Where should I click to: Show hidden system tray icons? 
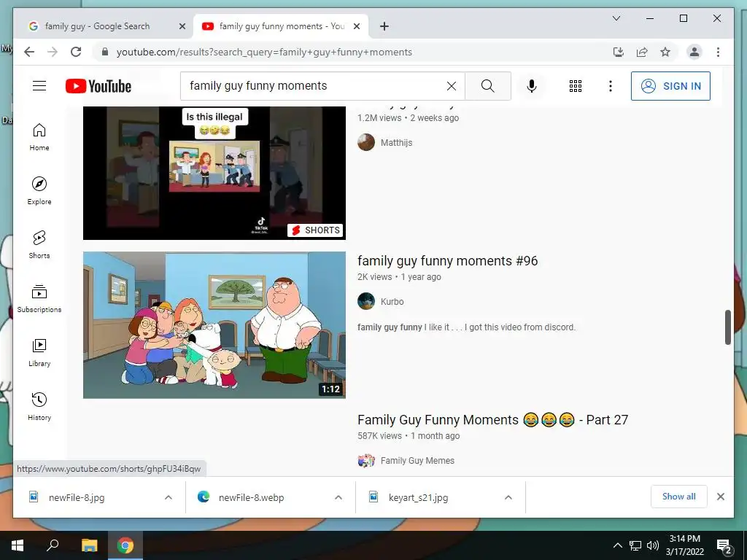[x=617, y=545]
